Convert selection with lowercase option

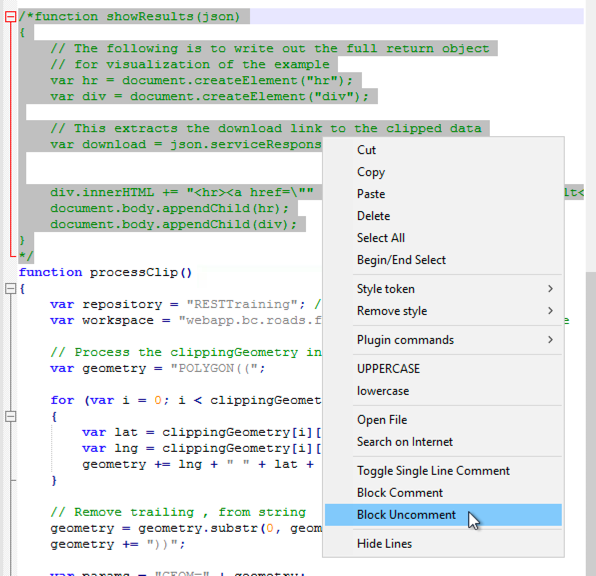[x=443, y=391]
